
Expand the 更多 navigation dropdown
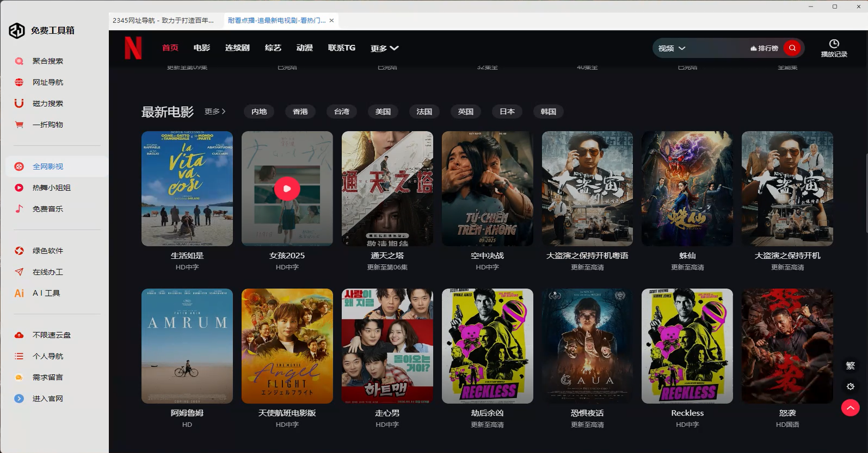384,48
